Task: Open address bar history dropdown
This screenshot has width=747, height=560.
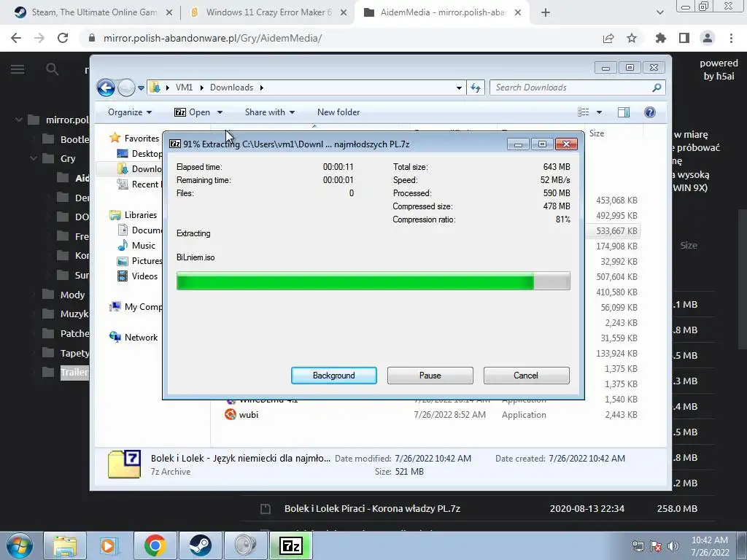Action: (459, 87)
